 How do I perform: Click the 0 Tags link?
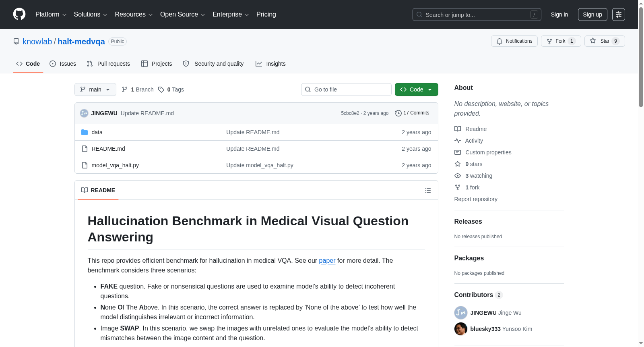[171, 89]
